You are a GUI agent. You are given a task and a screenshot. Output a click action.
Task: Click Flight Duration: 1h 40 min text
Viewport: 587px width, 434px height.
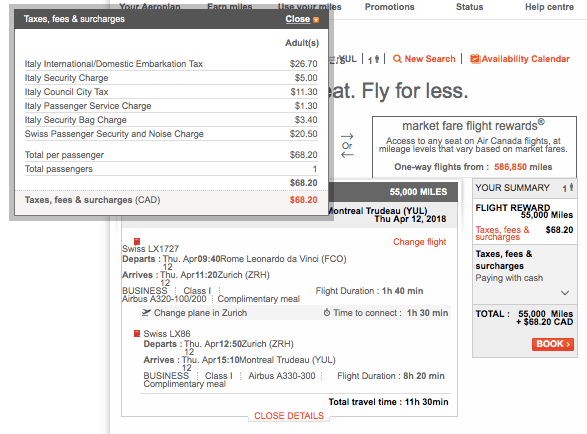click(x=369, y=291)
